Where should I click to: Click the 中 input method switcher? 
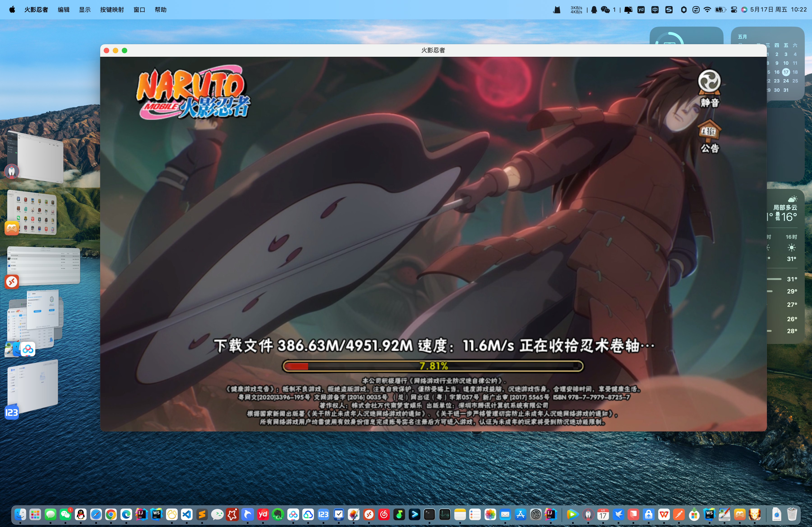point(655,9)
